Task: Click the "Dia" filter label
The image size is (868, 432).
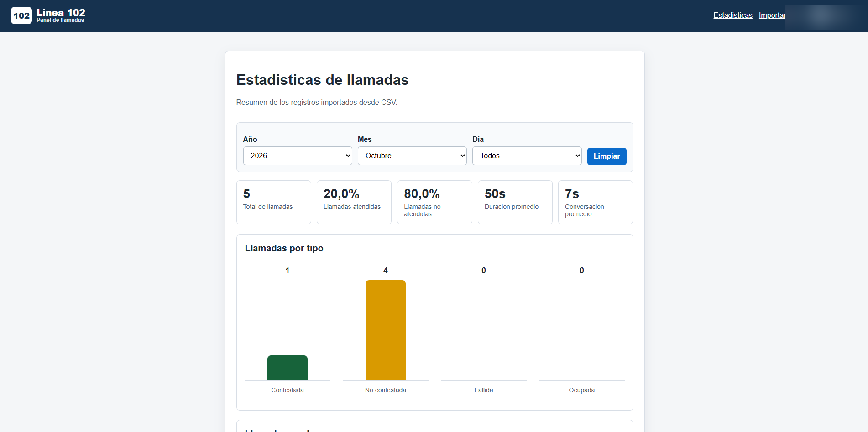Action: pyautogui.click(x=478, y=139)
